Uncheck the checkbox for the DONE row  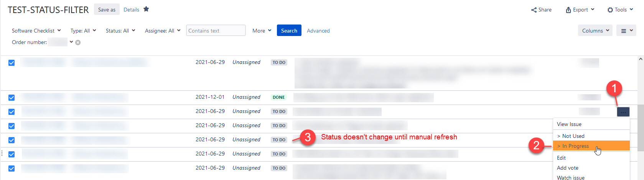click(12, 98)
